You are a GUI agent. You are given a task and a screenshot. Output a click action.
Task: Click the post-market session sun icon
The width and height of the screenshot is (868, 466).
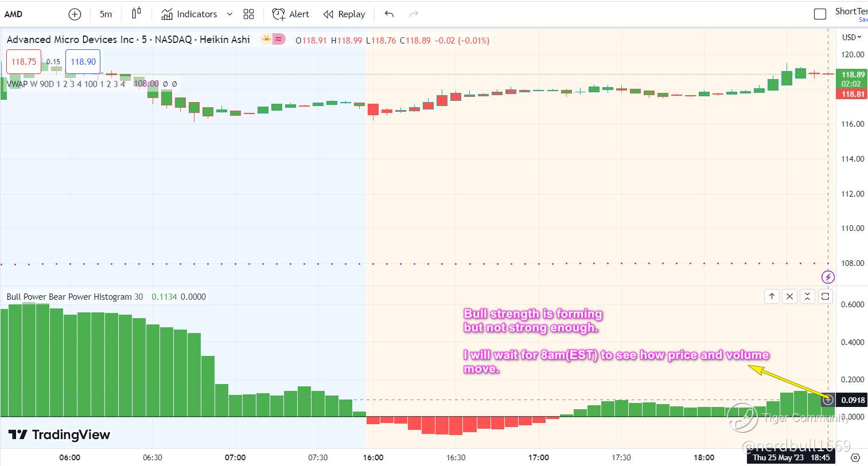tap(266, 40)
